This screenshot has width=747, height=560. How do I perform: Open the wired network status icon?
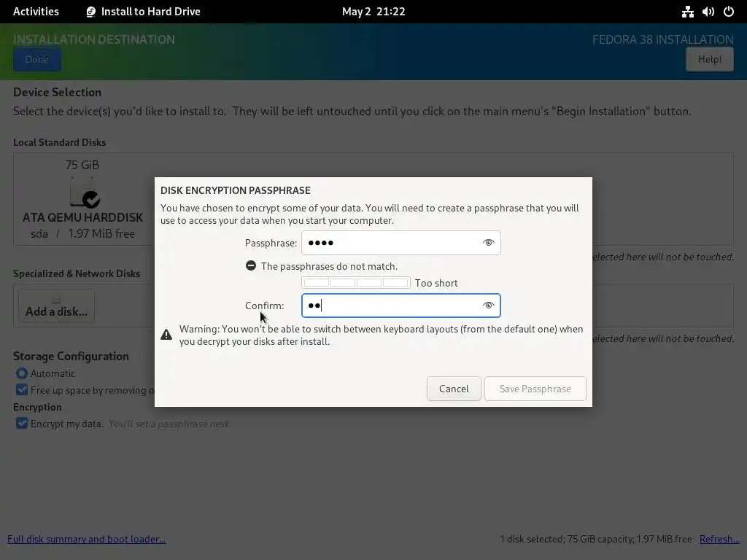(x=687, y=12)
